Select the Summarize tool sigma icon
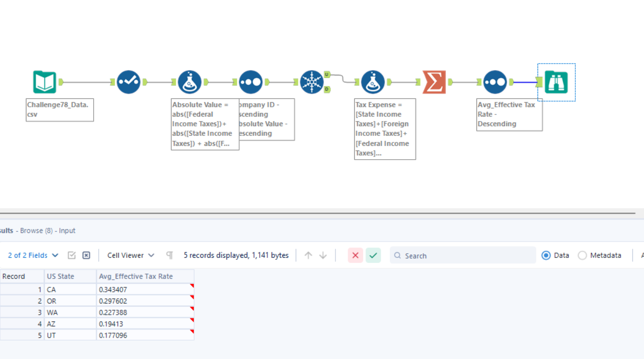Viewport: 644px width, 359px height. tap(434, 82)
